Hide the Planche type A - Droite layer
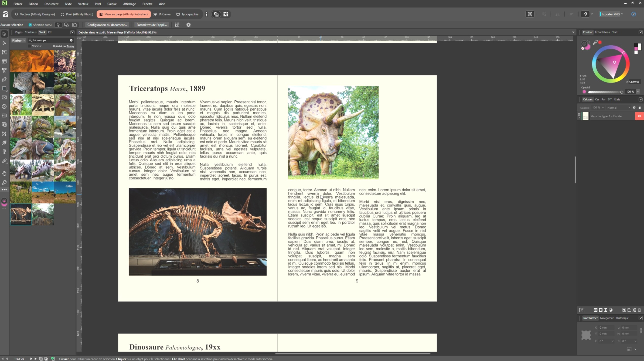 [x=639, y=116]
